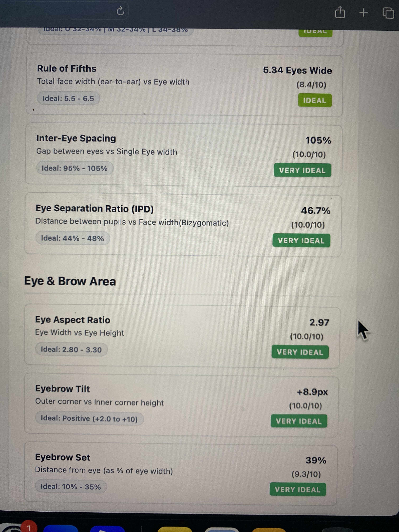The height and width of the screenshot is (532, 399).
Task: Reload the page with the refresh icon
Action: click(x=120, y=11)
